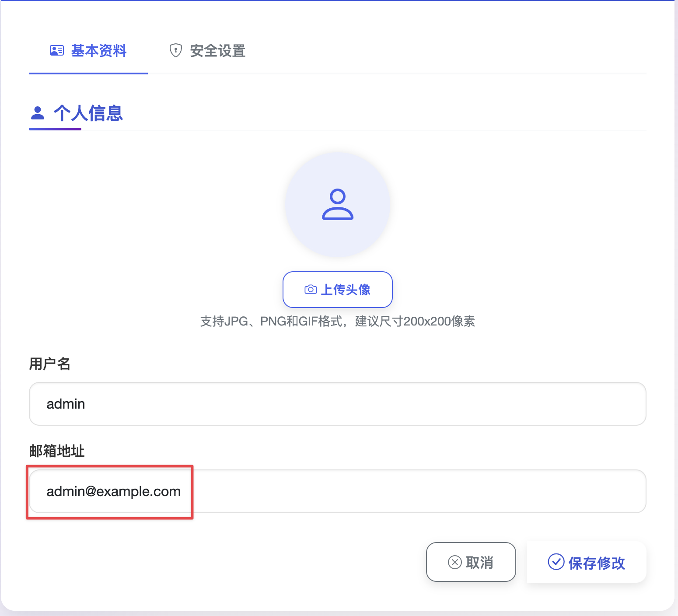Click the shield icon beside 安全设置

tap(176, 51)
